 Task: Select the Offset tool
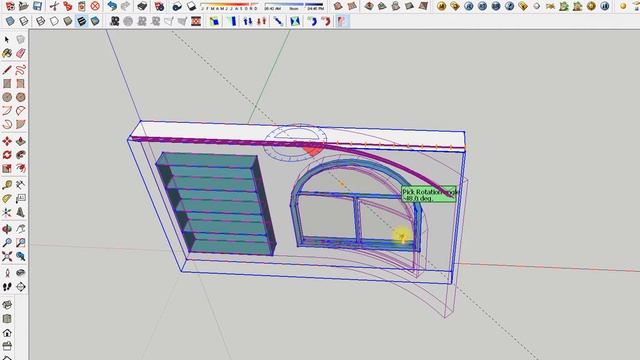tap(20, 168)
